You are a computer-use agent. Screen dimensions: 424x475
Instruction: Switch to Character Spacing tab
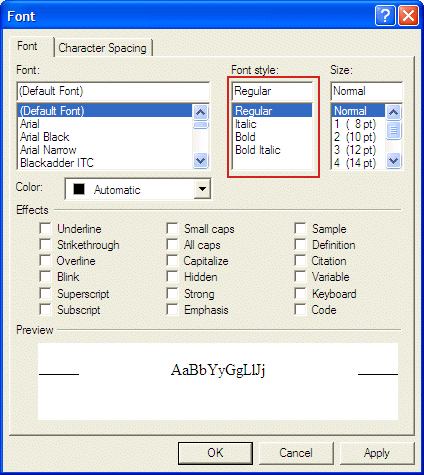click(x=102, y=48)
